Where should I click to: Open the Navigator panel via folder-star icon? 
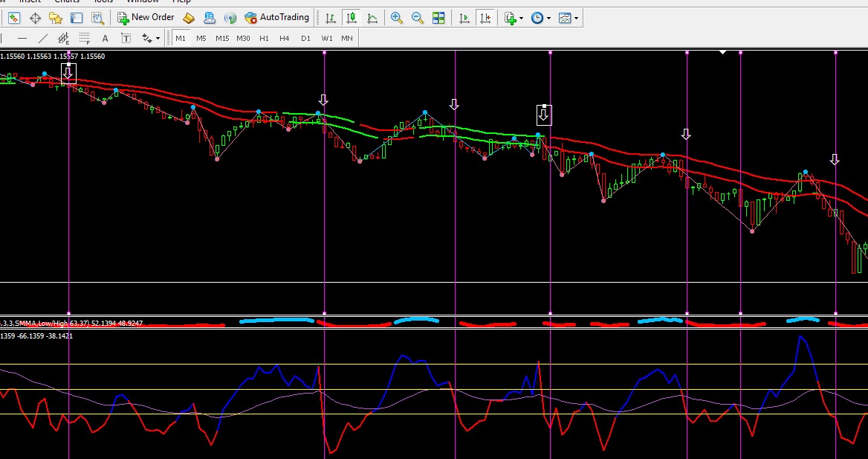coord(55,18)
